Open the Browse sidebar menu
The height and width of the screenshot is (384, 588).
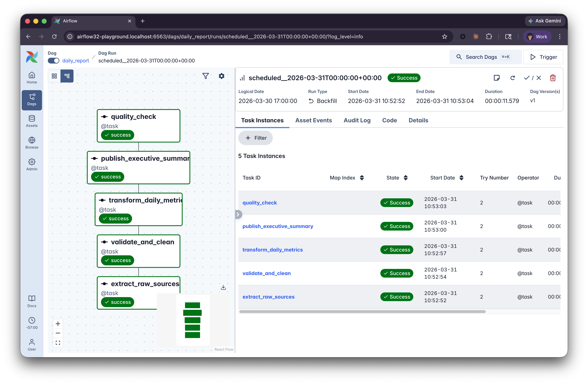click(x=32, y=143)
